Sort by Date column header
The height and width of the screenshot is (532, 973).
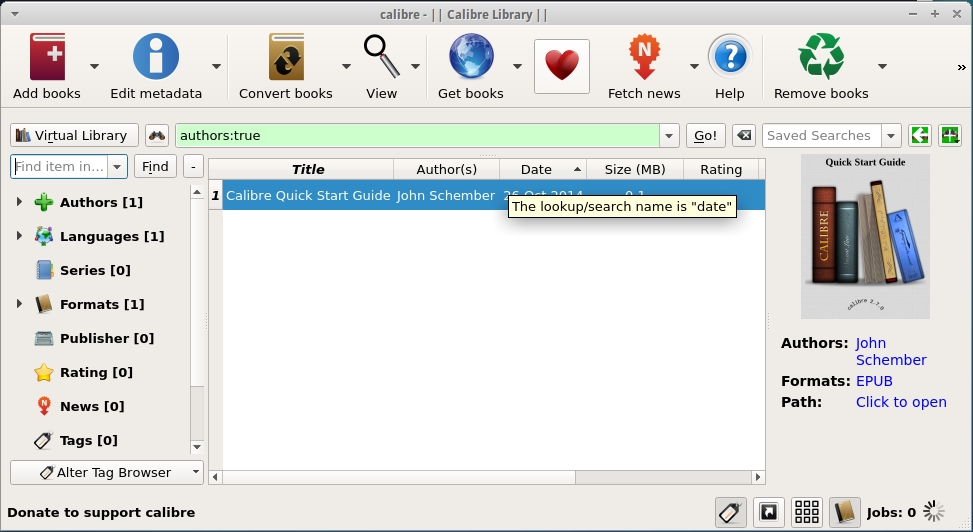tap(543, 169)
